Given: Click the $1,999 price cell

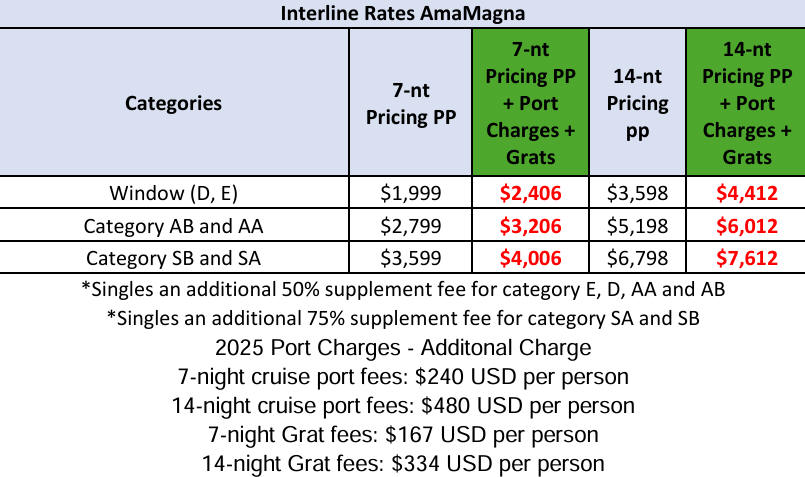Looking at the screenshot, I should pyautogui.click(x=411, y=193).
